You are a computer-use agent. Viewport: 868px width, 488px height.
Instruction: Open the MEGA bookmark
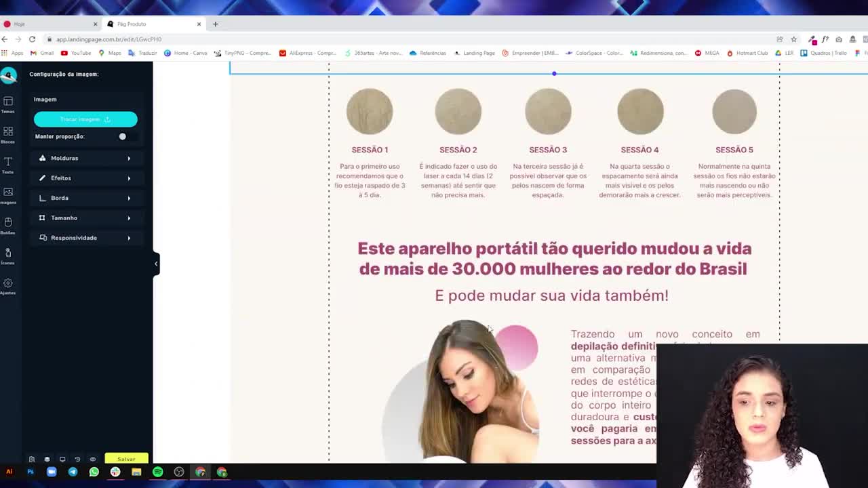pos(707,53)
